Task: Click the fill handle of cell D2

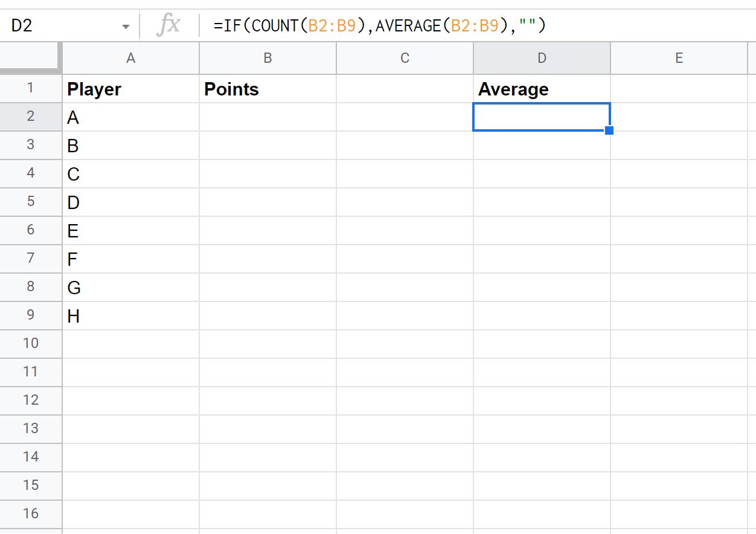Action: 609,130
